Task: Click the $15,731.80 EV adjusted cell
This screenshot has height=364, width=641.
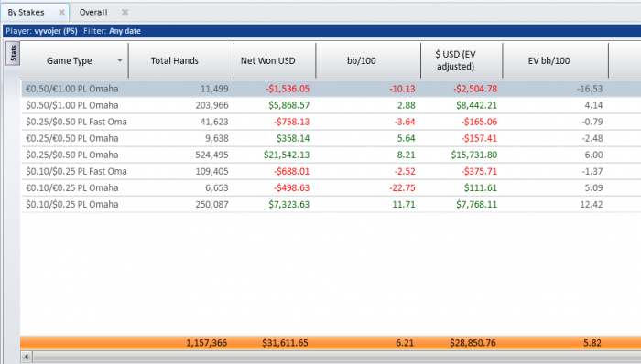Action: [474, 155]
